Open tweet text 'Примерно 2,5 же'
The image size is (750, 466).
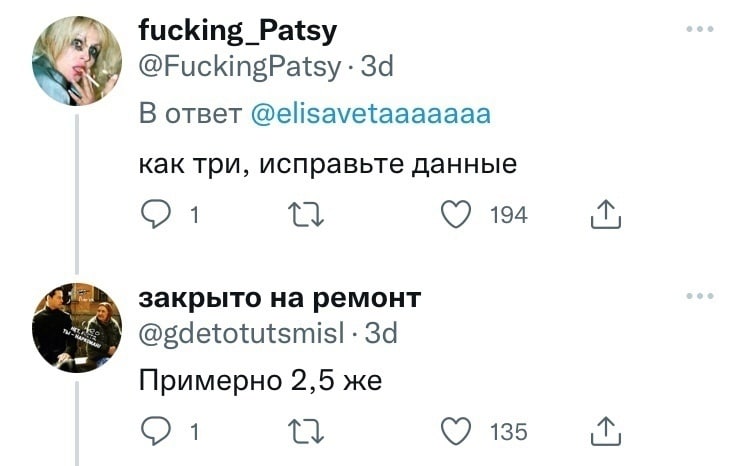pyautogui.click(x=260, y=381)
